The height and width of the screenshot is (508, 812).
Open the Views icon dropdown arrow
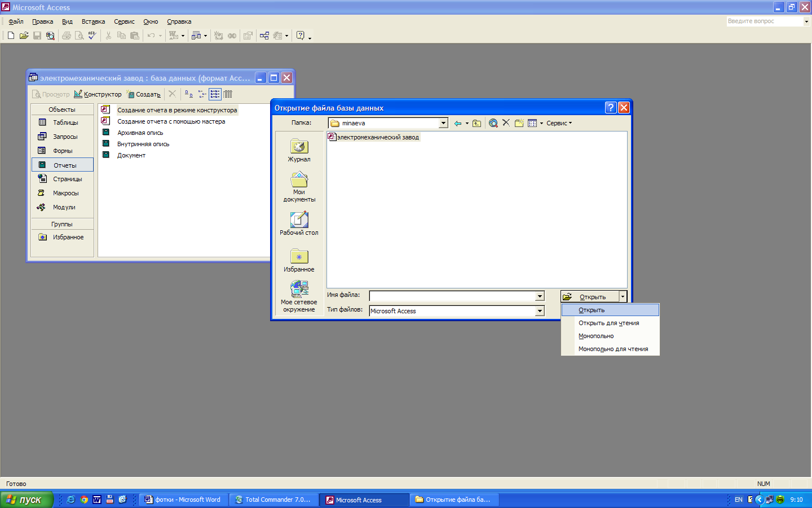pyautogui.click(x=541, y=123)
